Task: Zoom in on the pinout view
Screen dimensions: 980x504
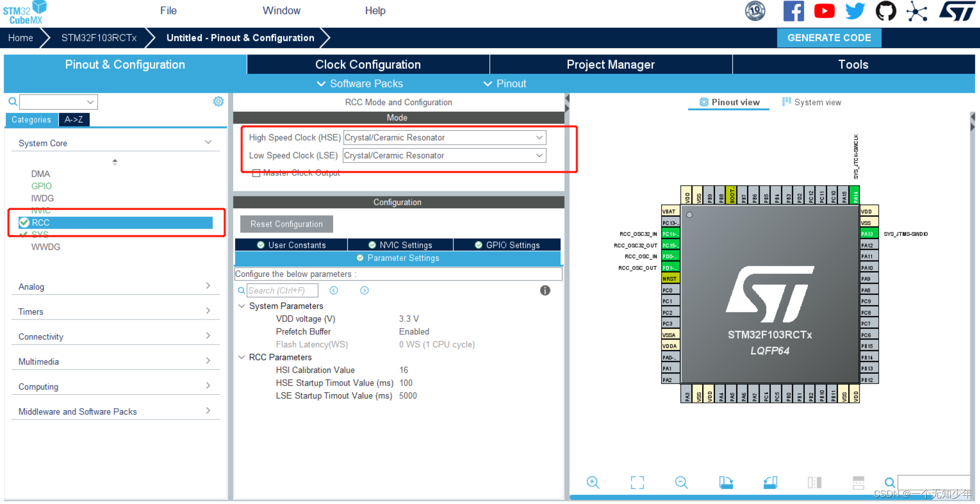Action: pyautogui.click(x=593, y=482)
